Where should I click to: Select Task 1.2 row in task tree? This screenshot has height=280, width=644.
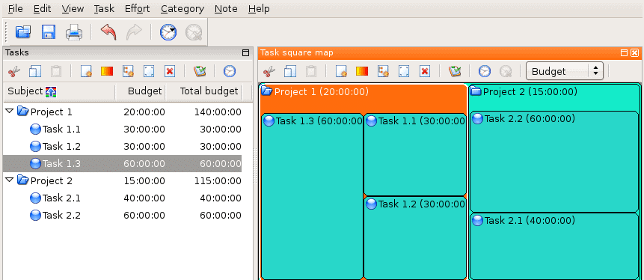coord(123,147)
